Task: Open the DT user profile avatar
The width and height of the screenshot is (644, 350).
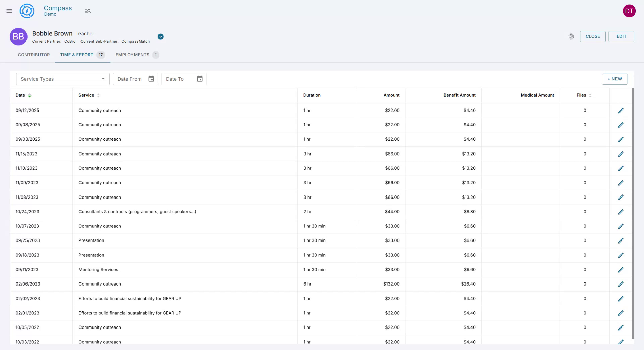Action: [x=629, y=11]
